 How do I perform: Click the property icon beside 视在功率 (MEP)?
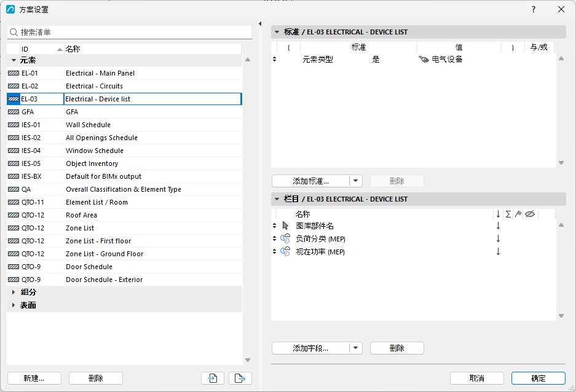[x=285, y=251]
